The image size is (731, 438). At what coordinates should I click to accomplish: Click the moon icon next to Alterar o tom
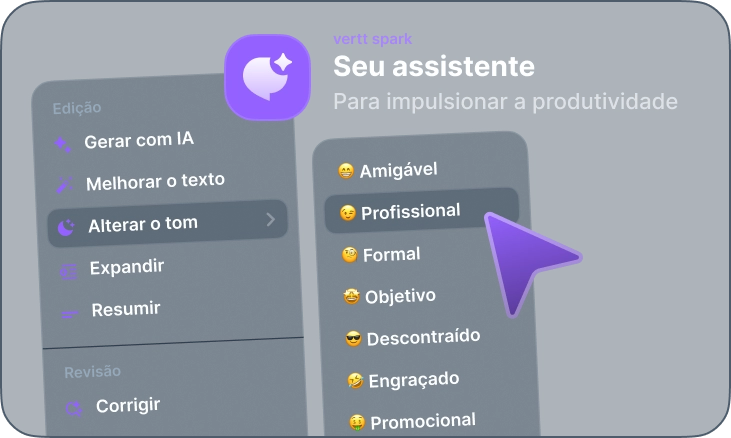66,227
